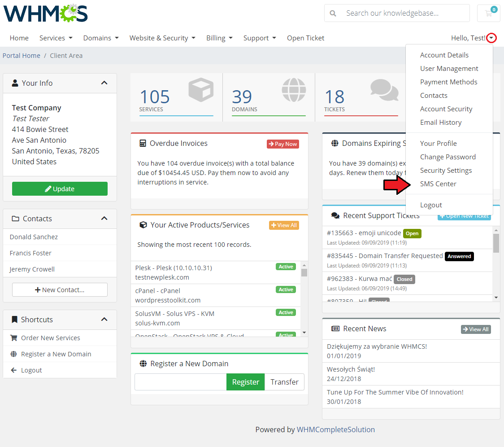Click View All for active products

tap(284, 225)
